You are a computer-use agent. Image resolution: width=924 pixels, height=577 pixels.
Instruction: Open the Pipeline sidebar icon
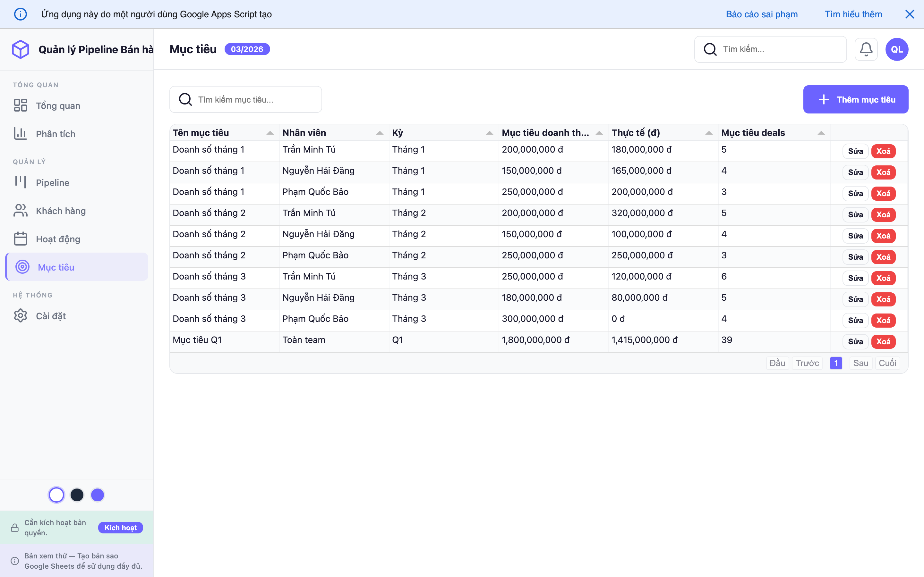point(21,182)
